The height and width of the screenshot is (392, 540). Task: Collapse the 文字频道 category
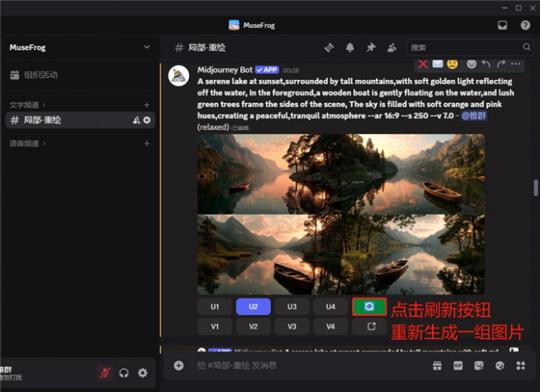[x=27, y=105]
